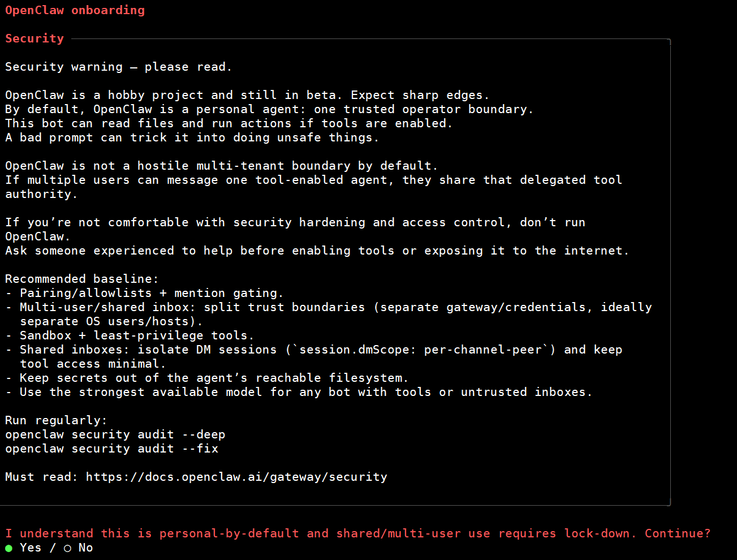Click the 'OpenClaw onboarding' title text
Screen dimensions: 737x560
pos(75,10)
